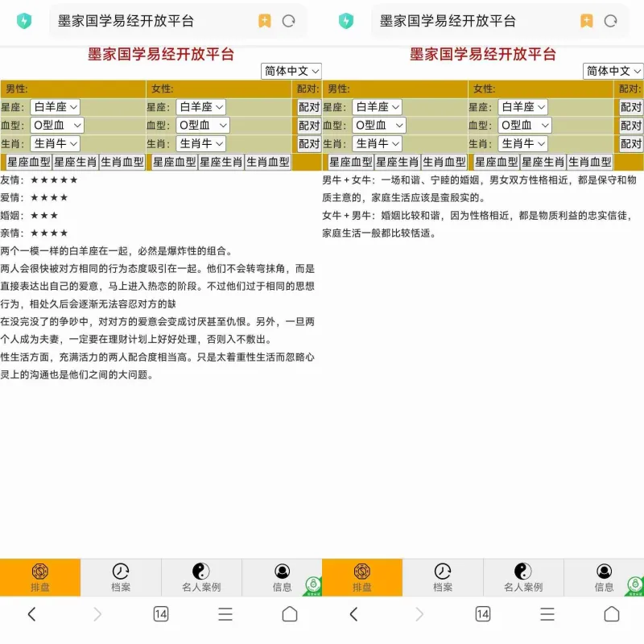
Task: Tap the 婚姻 three-star rating line
Action: (29, 215)
